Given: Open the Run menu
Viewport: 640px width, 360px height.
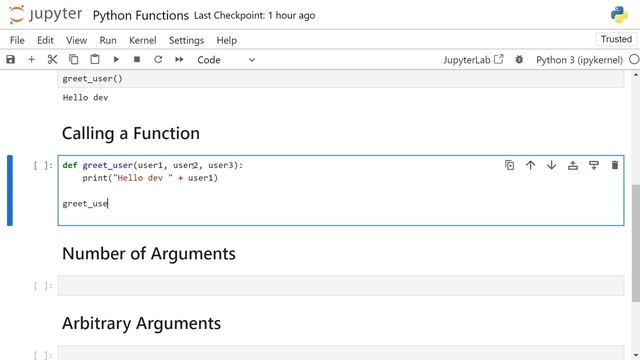Looking at the screenshot, I should click(108, 40).
